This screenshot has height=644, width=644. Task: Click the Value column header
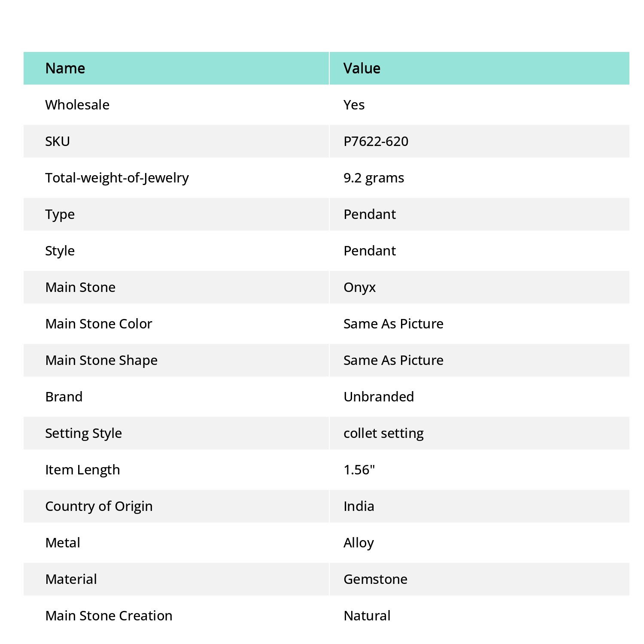[361, 68]
